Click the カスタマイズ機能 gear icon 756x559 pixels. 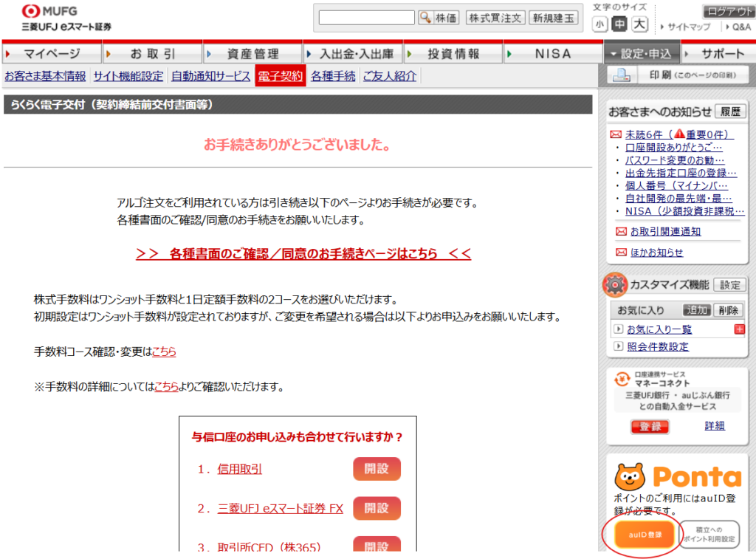pos(615,284)
